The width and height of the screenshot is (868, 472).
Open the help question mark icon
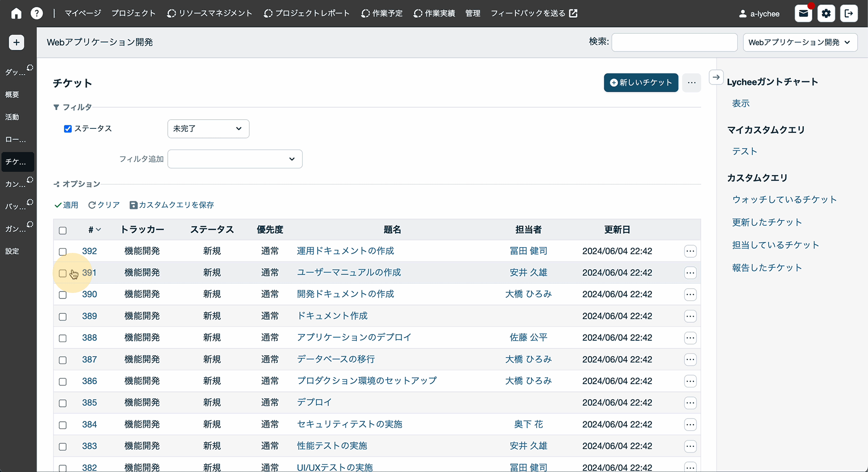pos(37,14)
